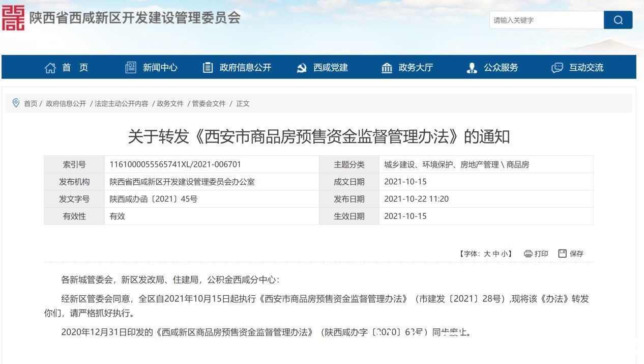The image size is (644, 364).
Task: Click the 保存 save link
Action: 576,254
